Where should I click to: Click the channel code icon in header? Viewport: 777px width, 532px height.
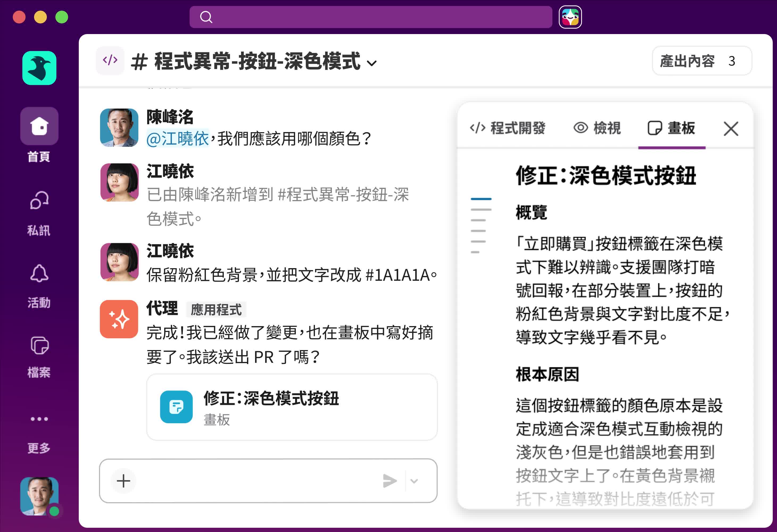tap(110, 60)
